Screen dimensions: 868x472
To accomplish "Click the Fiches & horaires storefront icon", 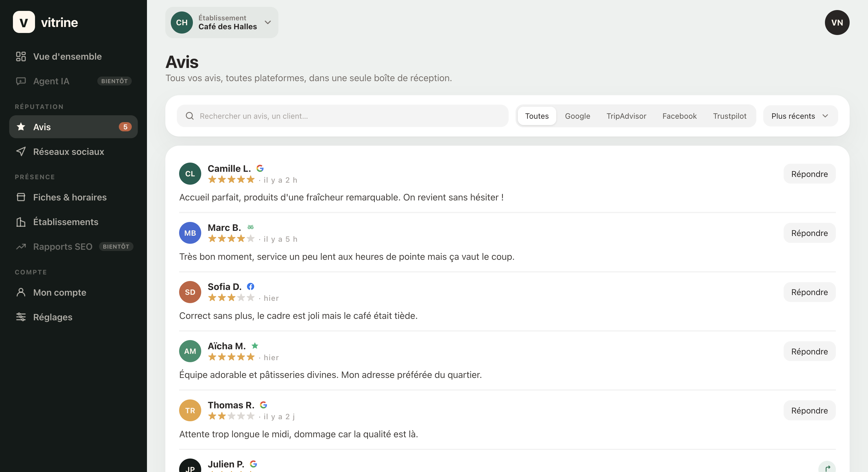I will pyautogui.click(x=21, y=197).
